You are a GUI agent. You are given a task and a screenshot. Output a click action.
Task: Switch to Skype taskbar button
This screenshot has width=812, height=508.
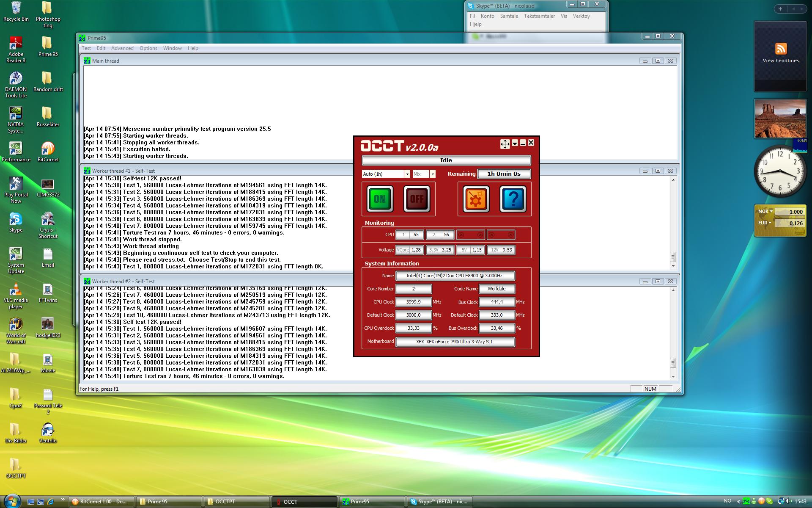(440, 502)
